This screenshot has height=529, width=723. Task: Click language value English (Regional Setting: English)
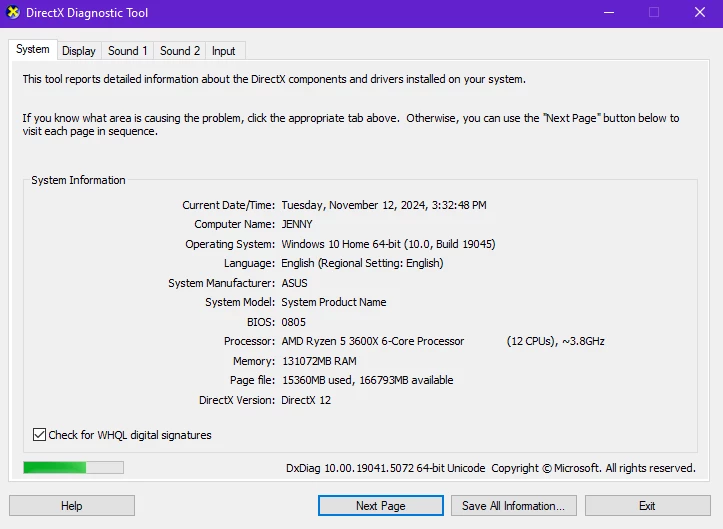(362, 263)
